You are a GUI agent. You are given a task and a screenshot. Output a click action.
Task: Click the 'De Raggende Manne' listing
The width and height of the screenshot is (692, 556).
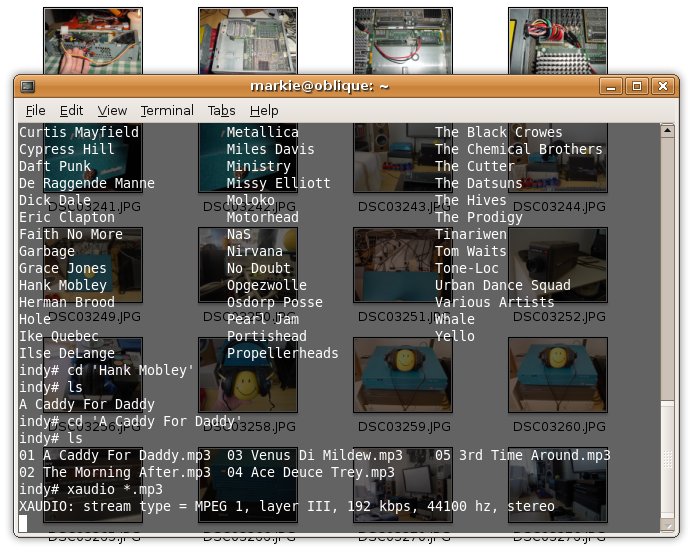[87, 183]
